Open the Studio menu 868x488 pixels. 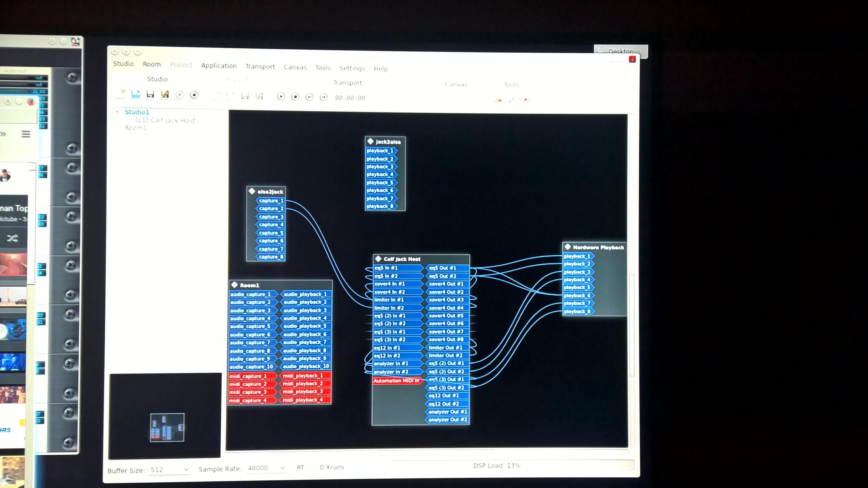click(123, 63)
